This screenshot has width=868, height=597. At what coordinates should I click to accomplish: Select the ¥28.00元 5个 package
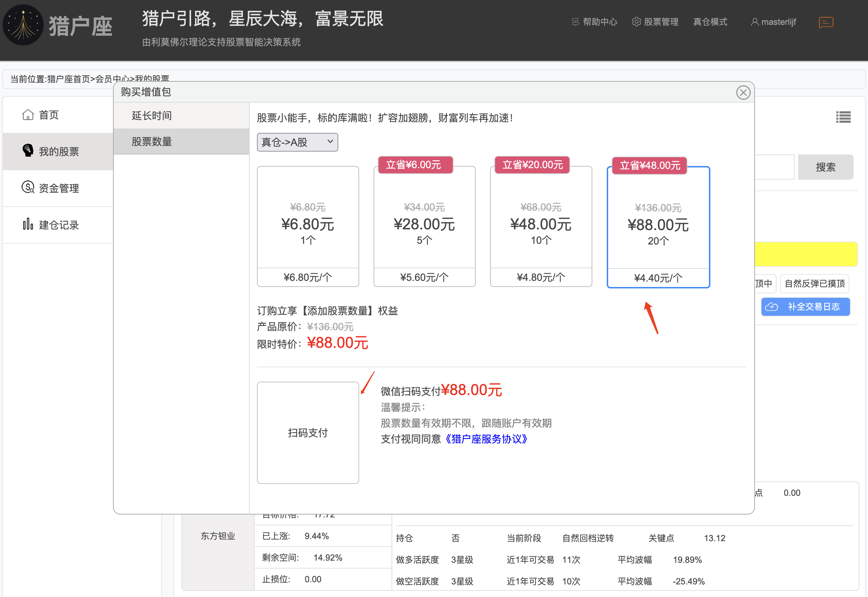pos(425,226)
